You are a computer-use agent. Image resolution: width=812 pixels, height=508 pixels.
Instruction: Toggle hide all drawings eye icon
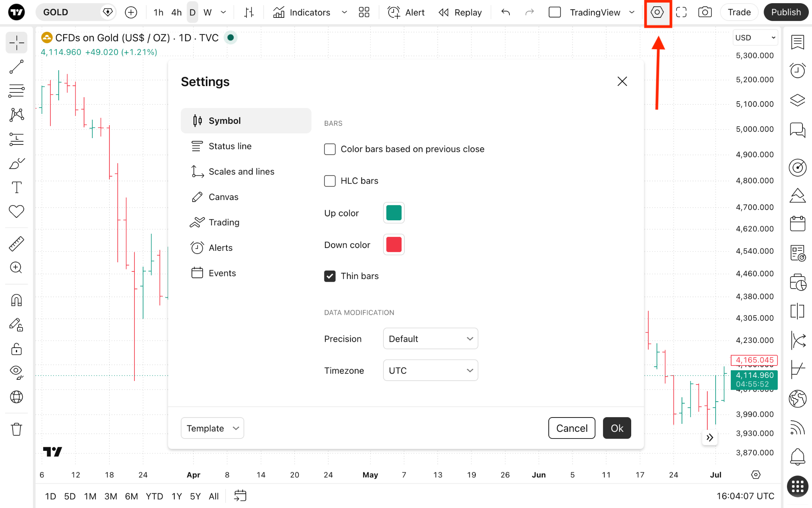tap(17, 372)
